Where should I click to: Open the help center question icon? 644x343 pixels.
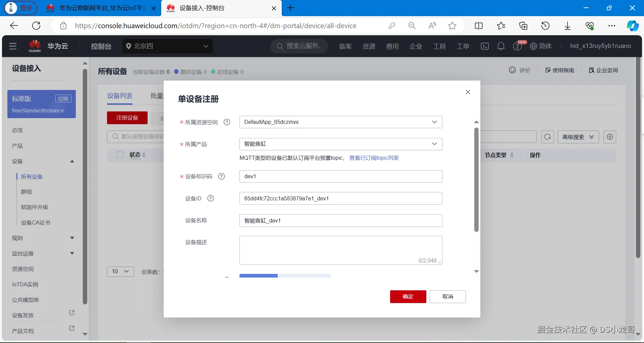point(517,46)
